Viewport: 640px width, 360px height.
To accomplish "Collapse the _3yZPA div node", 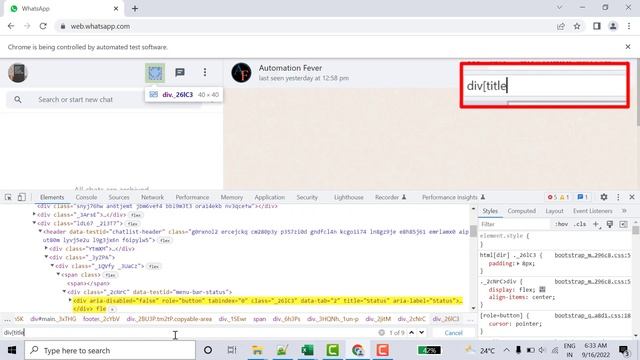I will click(x=46, y=257).
